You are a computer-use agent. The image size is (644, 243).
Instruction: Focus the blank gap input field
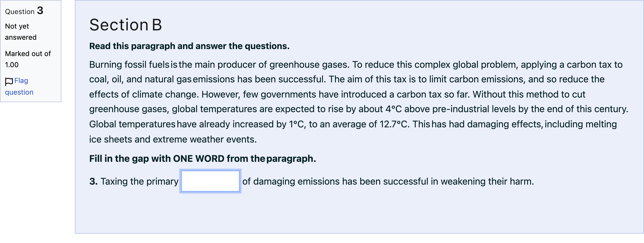210,181
